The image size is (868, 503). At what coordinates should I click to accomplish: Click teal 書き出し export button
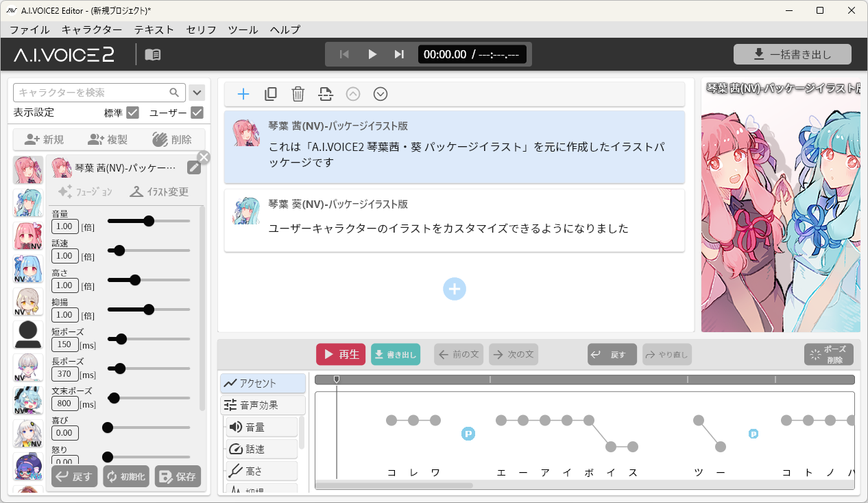coord(396,354)
